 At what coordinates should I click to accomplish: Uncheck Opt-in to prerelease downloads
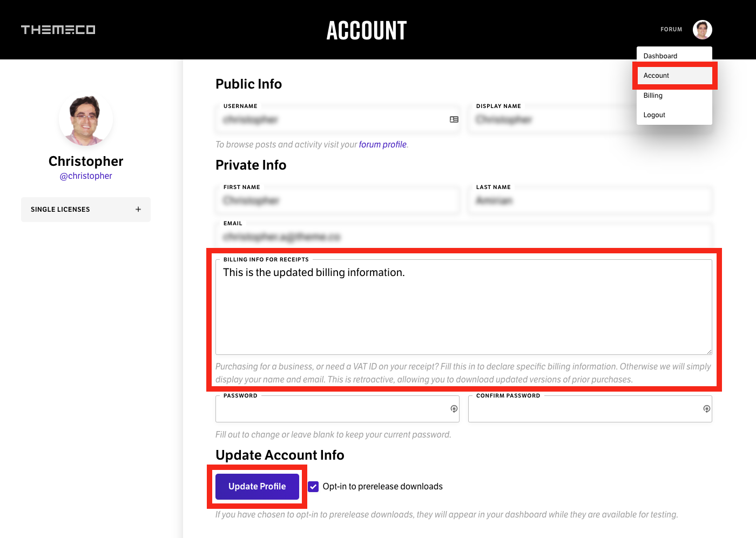click(x=313, y=486)
